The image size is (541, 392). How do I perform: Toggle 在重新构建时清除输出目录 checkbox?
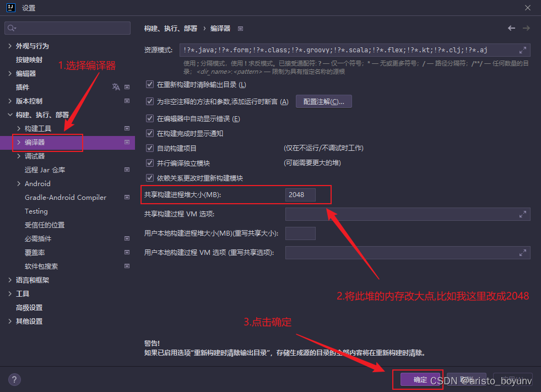coord(150,84)
